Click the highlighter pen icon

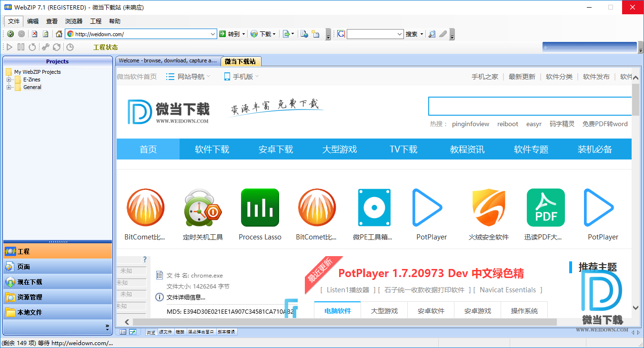click(443, 34)
